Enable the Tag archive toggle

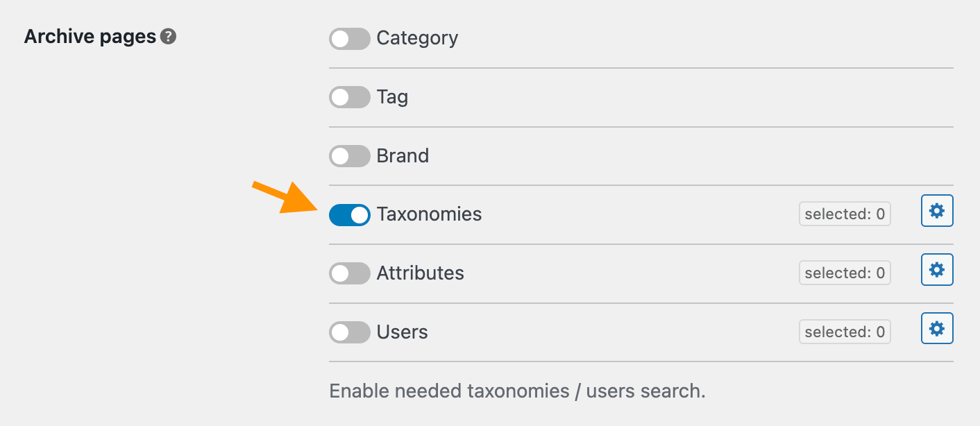pyautogui.click(x=349, y=97)
